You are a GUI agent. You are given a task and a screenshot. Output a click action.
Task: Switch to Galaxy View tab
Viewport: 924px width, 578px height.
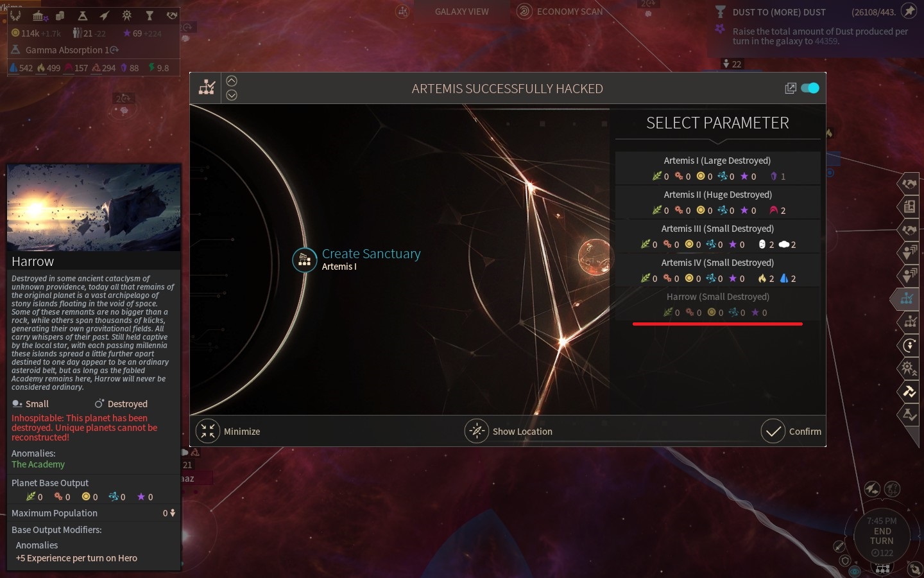click(x=461, y=12)
